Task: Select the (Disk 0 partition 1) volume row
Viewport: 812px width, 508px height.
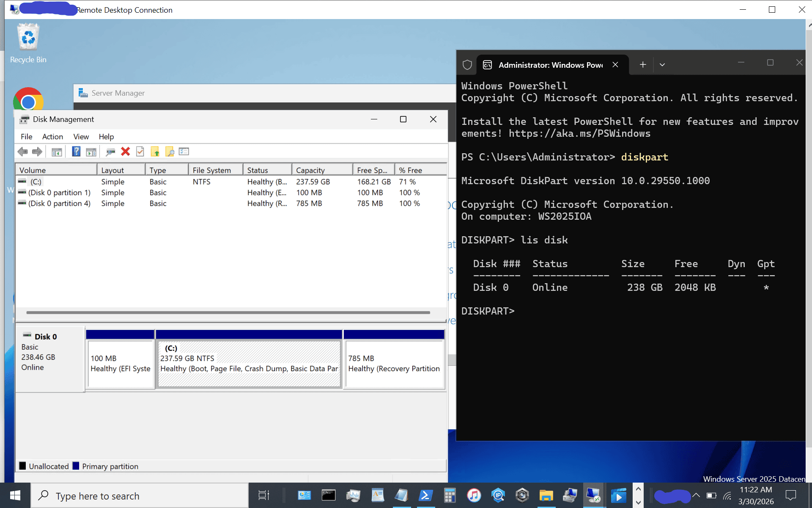Action: click(231, 193)
